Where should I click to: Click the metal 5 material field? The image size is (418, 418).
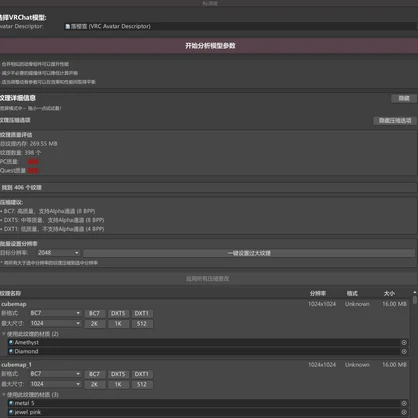[x=203, y=403]
